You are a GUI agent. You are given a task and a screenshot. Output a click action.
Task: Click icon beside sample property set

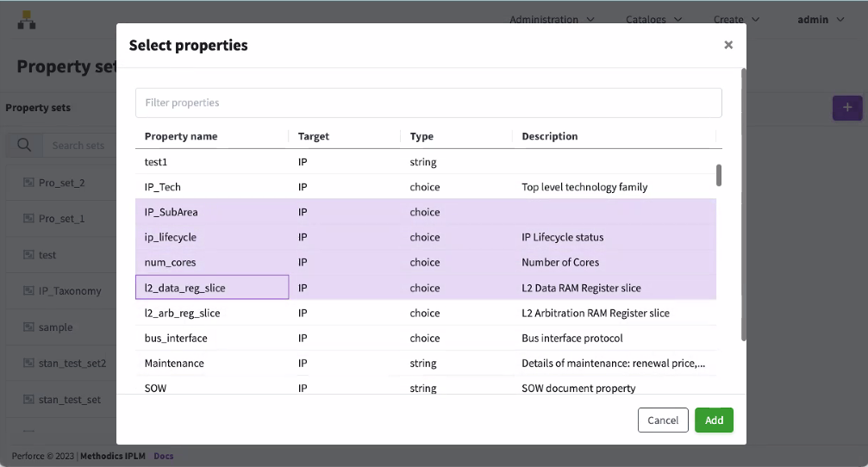click(x=28, y=327)
